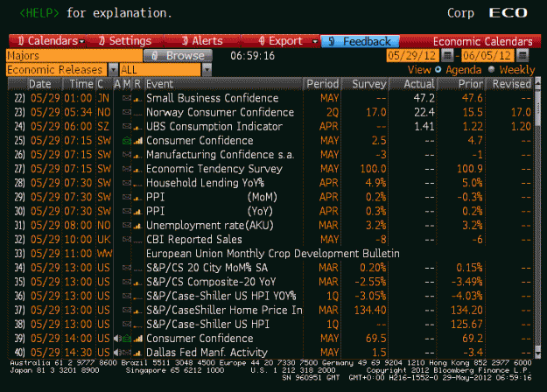Open the Feedback tab
547x392 pixels.
pyautogui.click(x=360, y=41)
